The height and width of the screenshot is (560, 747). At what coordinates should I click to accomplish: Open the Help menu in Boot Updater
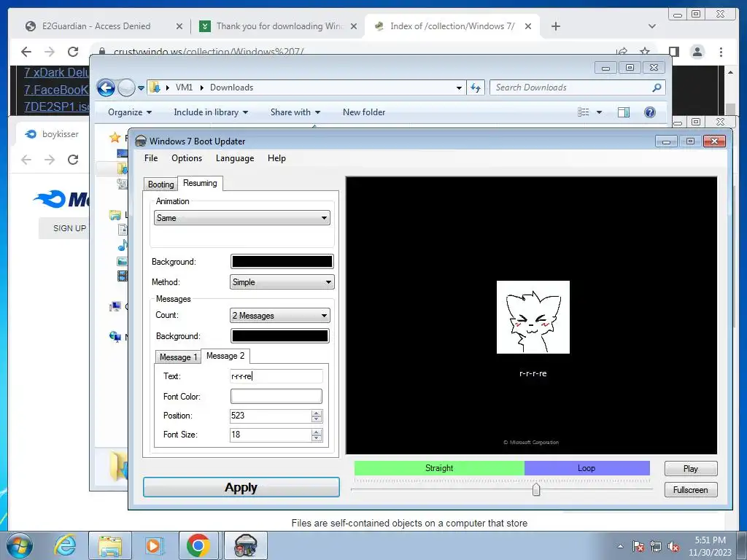pos(276,158)
